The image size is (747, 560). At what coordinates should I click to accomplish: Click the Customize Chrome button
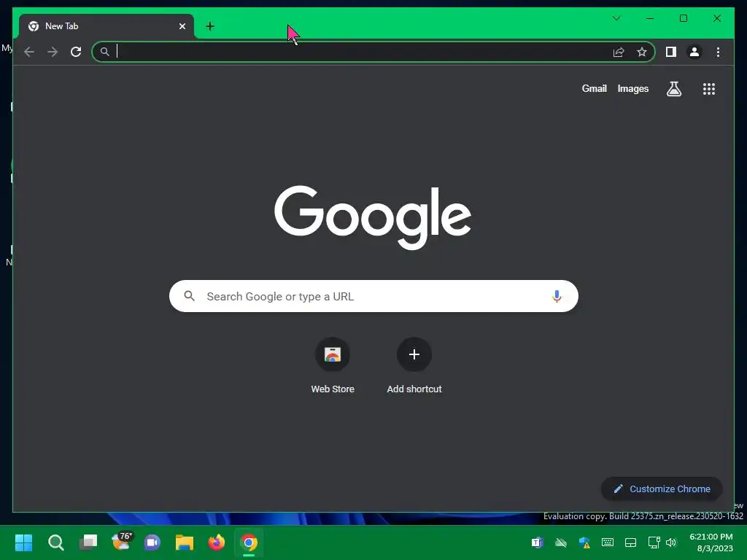[662, 489]
